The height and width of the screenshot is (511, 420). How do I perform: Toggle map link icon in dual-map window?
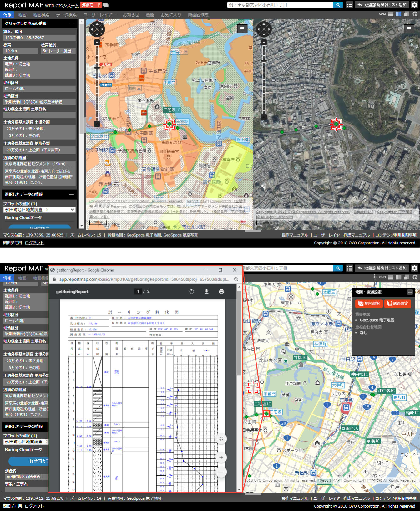point(382,14)
